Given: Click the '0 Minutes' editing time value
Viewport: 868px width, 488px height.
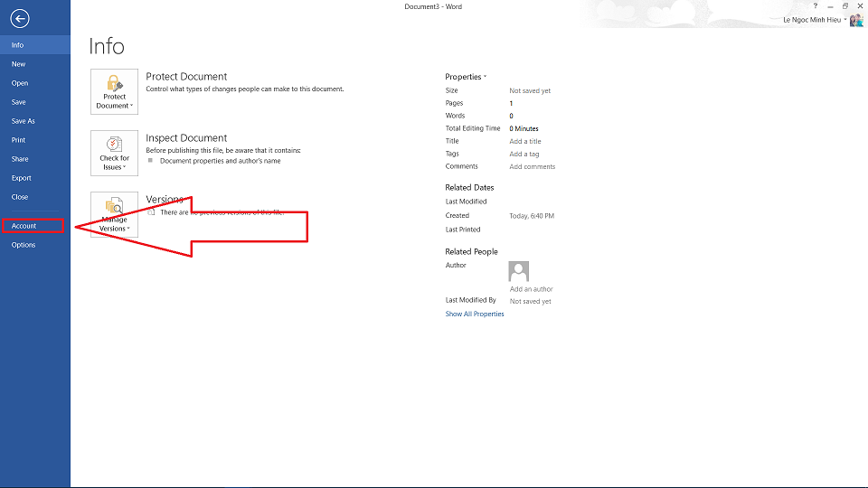Looking at the screenshot, I should (x=524, y=128).
